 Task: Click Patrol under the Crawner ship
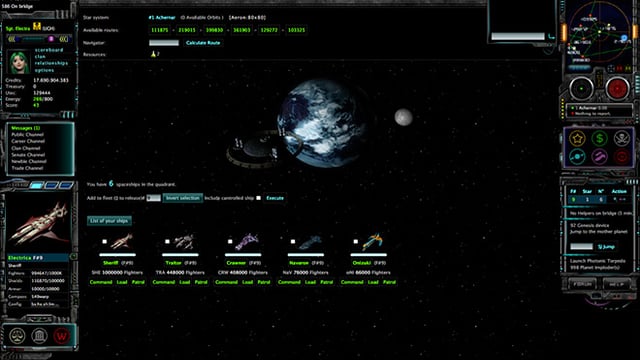264,282
